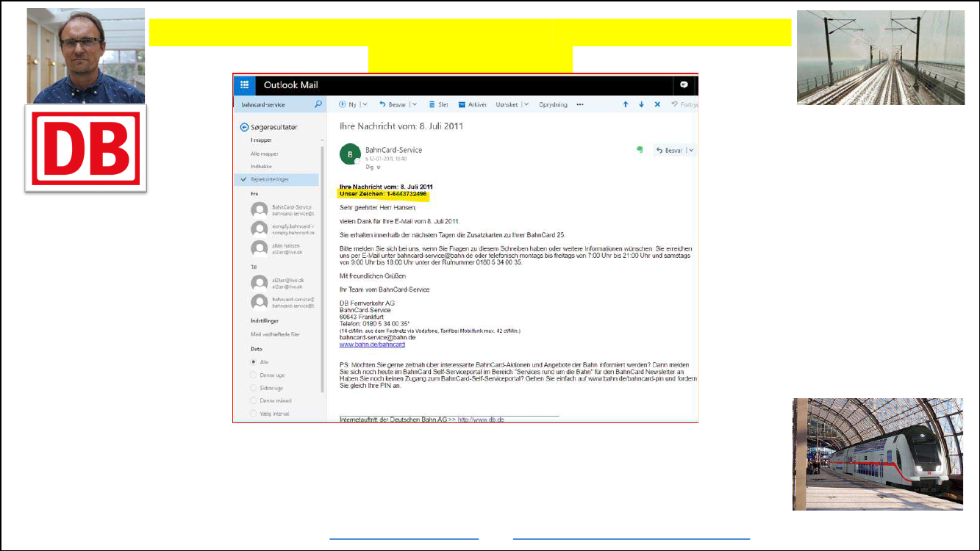Click the Oprydning toolbar button
This screenshot has height=551, width=980.
(553, 105)
